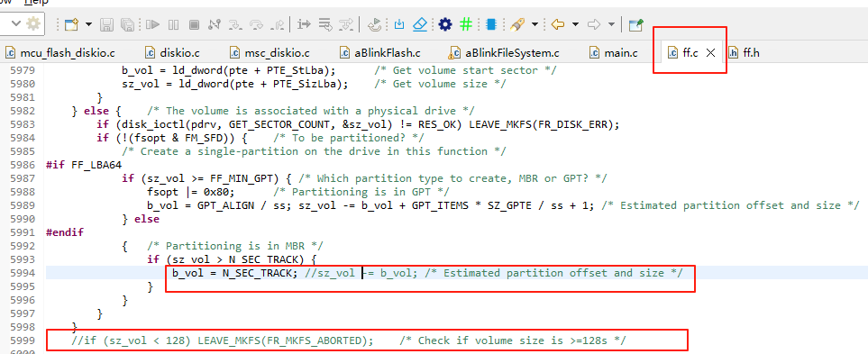The width and height of the screenshot is (868, 354).
Task: Switch to the msc_diskio.c tab
Action: click(x=270, y=53)
